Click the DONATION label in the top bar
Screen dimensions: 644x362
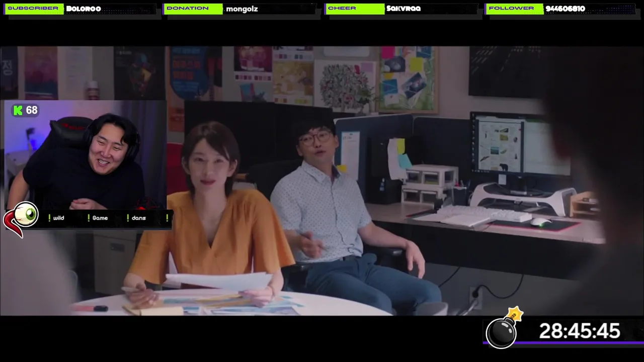tap(193, 9)
